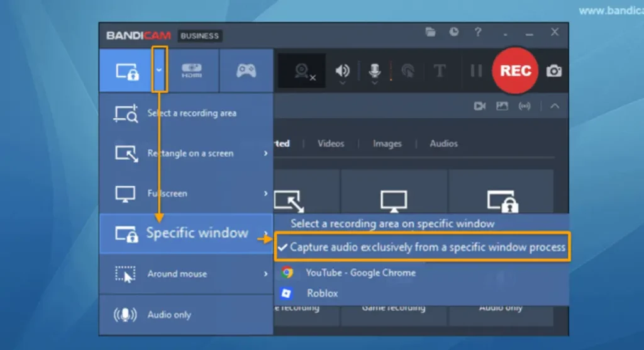Click the Google Chrome logo icon
644x350 pixels.
[x=287, y=273]
